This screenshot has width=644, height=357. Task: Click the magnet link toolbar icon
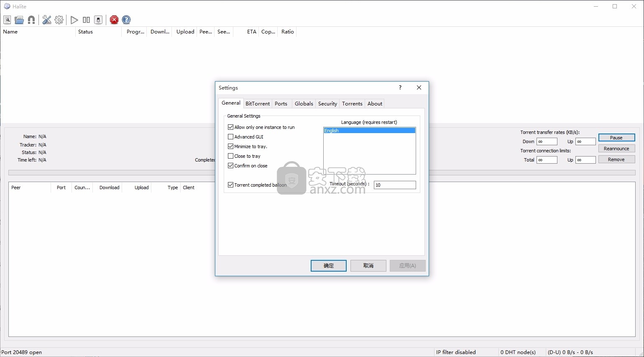click(31, 20)
